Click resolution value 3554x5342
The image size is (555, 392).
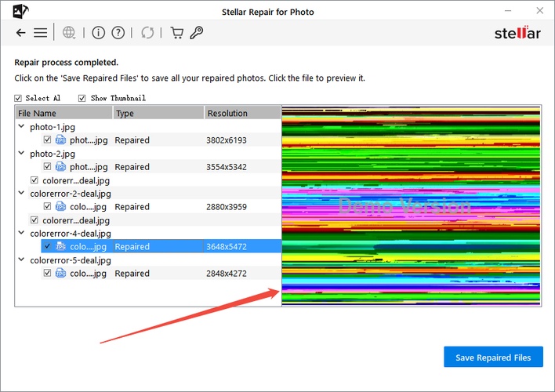tap(227, 167)
